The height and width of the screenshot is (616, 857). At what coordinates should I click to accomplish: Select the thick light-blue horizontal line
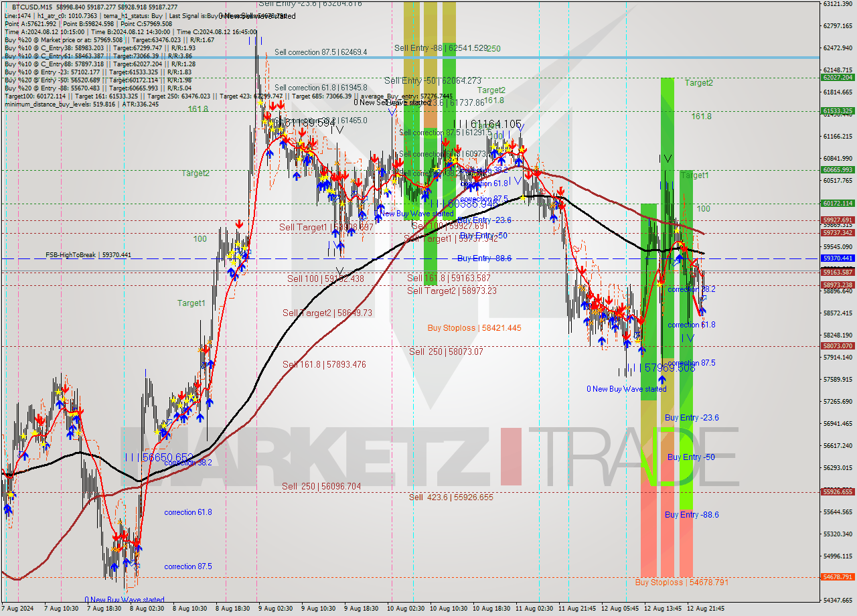point(410,57)
